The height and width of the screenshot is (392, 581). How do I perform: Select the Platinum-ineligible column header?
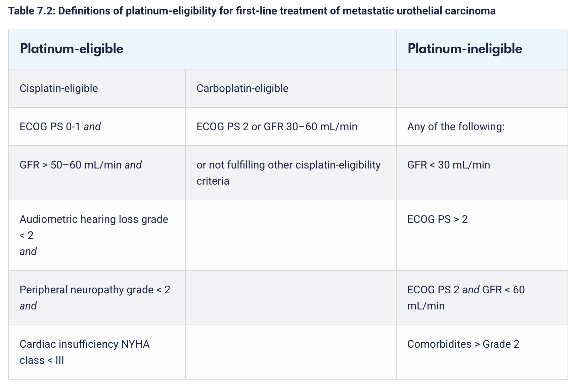tap(465, 49)
